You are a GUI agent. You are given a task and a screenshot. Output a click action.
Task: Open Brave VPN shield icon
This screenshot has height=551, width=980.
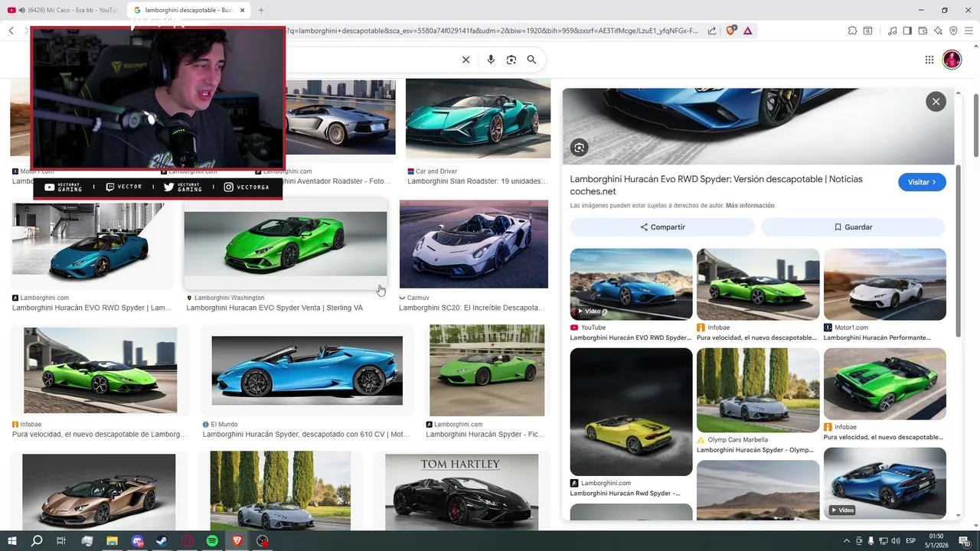coord(953,31)
